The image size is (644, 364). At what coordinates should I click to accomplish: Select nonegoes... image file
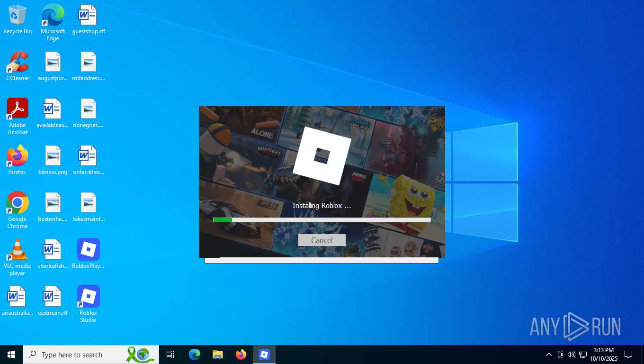click(x=89, y=113)
